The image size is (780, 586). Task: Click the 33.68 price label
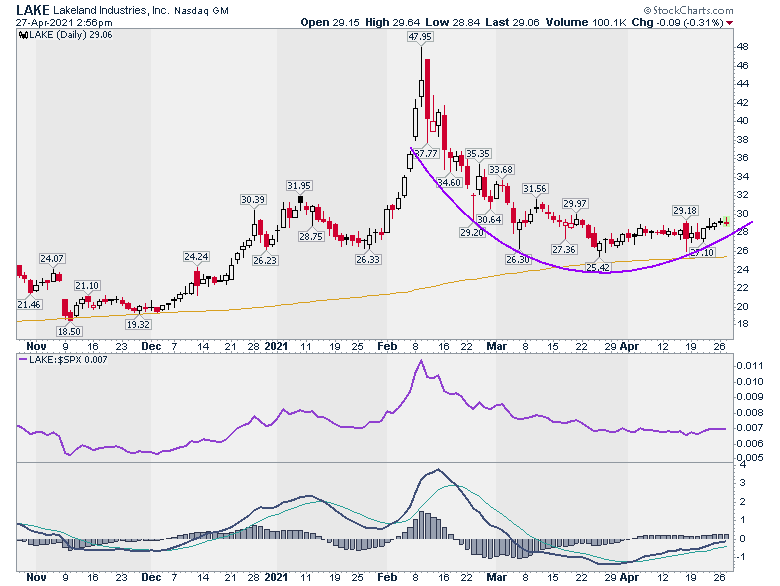[x=500, y=170]
